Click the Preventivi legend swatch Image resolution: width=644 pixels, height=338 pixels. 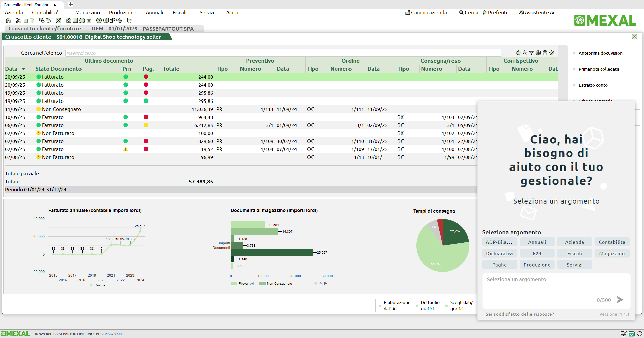pyautogui.click(x=234, y=284)
